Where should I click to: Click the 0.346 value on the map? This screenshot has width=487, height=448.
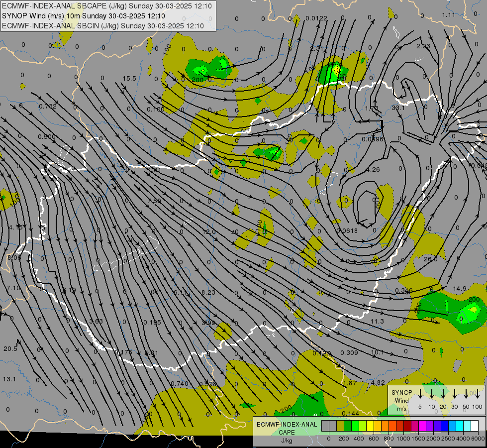point(404,290)
